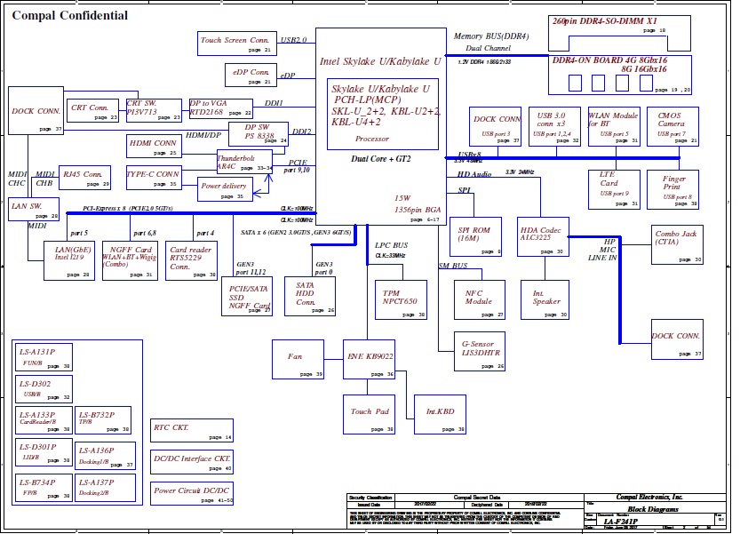Select the eDP Conn. block
This screenshot has height=534, width=756.
[x=251, y=76]
